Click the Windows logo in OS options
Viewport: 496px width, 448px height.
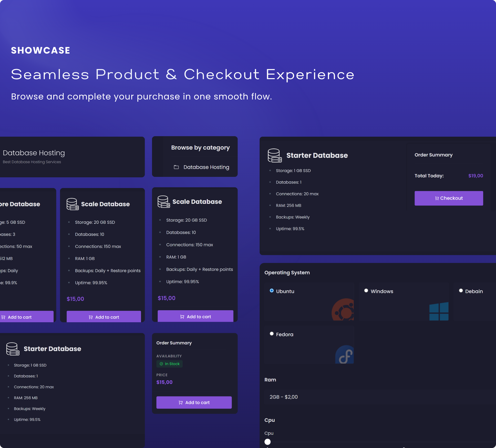point(439,311)
